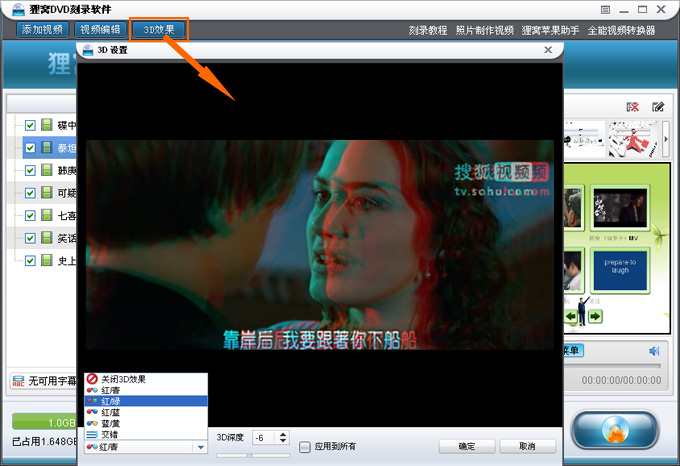This screenshot has width=680, height=466.
Task: Decrease 3D深度 with the down arrow
Action: pos(283,441)
